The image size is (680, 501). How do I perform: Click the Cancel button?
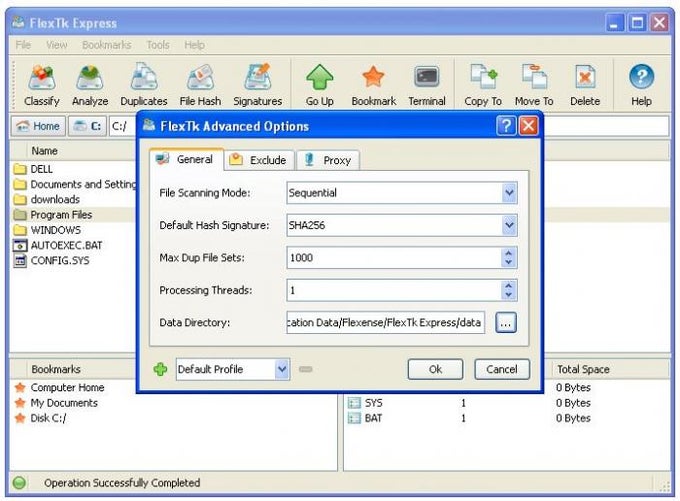(x=502, y=370)
